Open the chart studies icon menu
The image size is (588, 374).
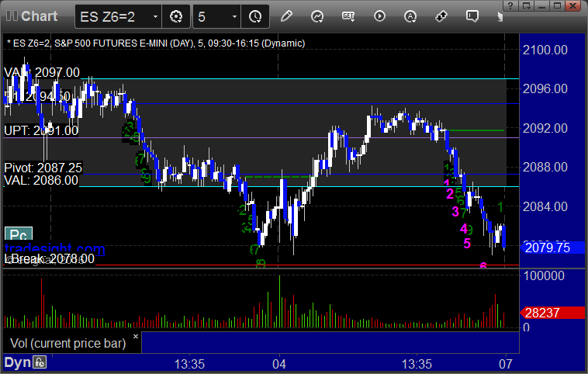coord(317,16)
